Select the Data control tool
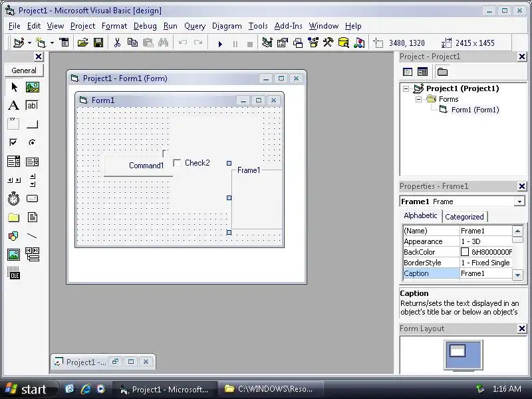Viewport: 532px width, 399px height. pyautogui.click(x=33, y=255)
